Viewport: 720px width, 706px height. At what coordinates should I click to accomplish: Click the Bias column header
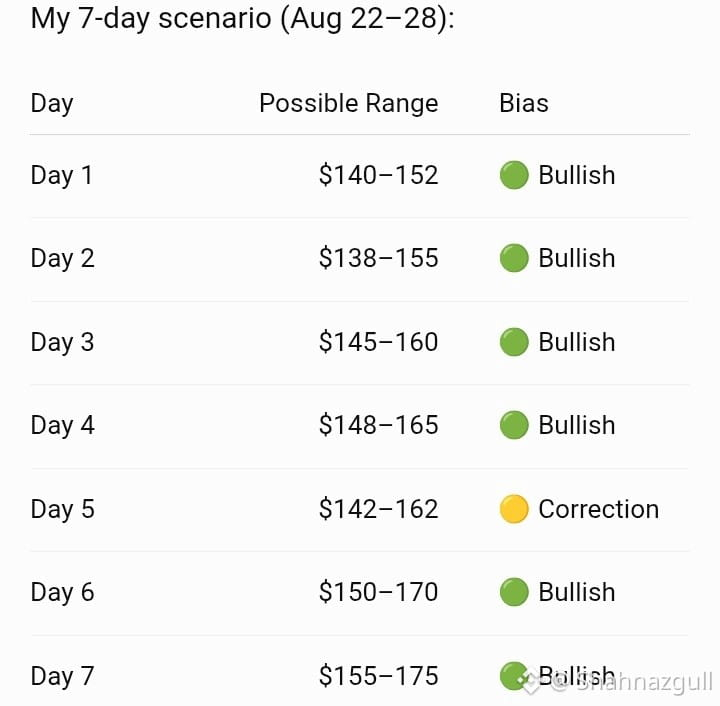tap(524, 103)
